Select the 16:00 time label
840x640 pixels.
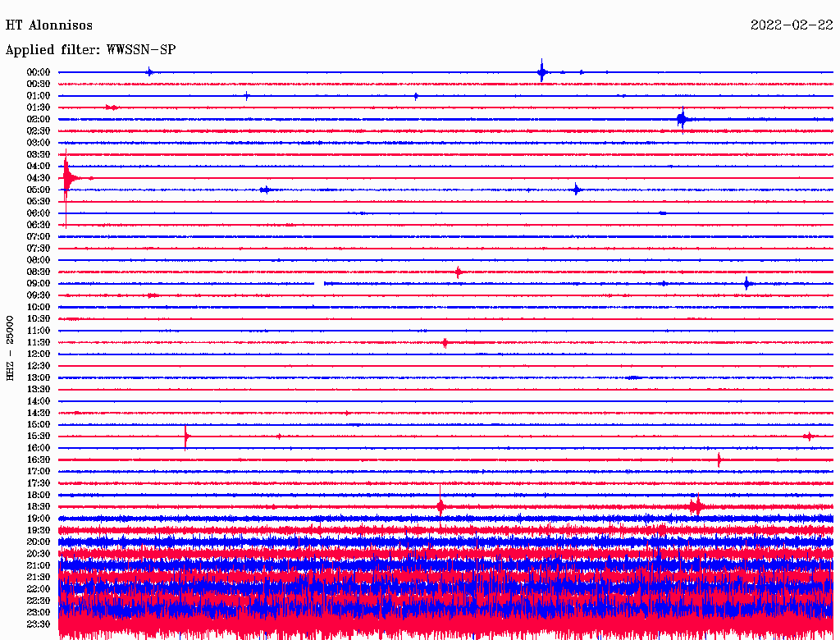pyautogui.click(x=39, y=448)
